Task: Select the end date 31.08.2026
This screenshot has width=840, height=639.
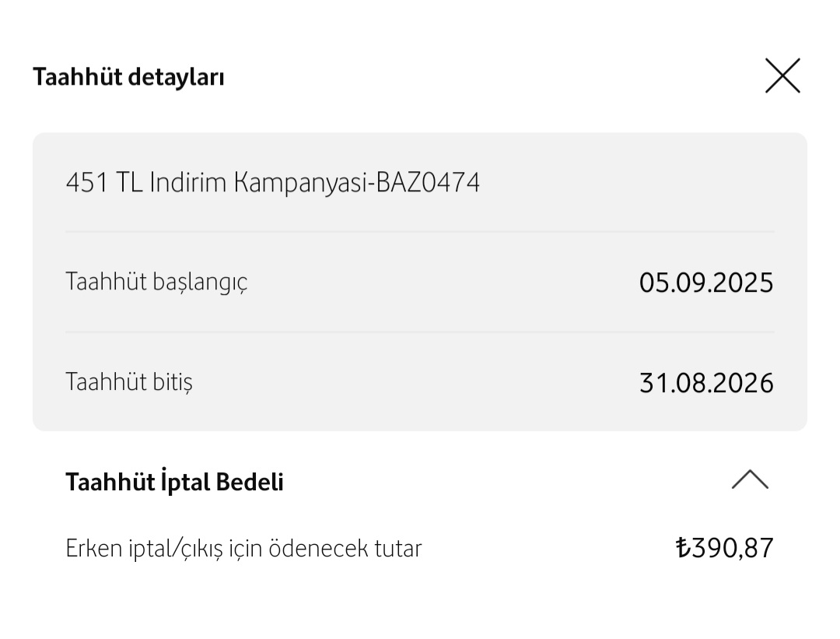Action: pos(706,383)
